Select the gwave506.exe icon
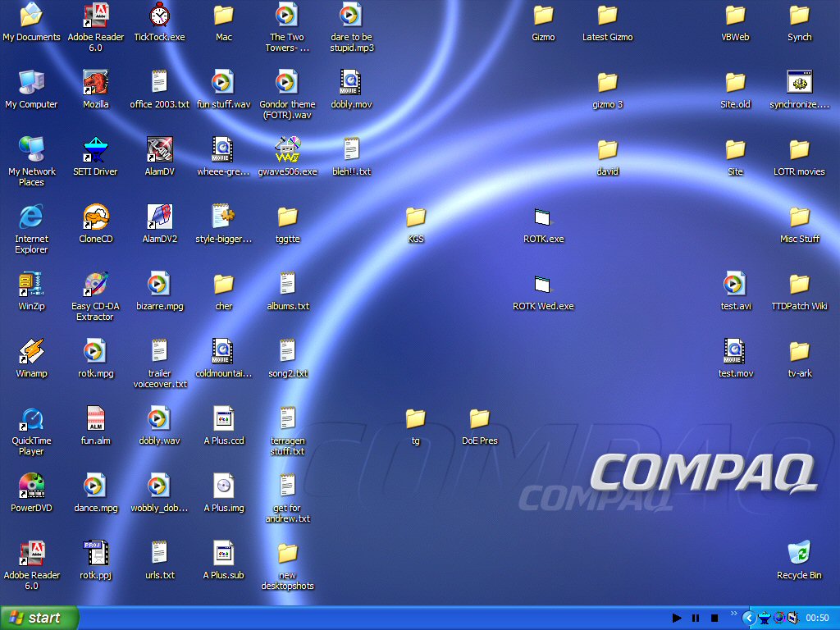Viewport: 840px width, 630px height. (287, 150)
